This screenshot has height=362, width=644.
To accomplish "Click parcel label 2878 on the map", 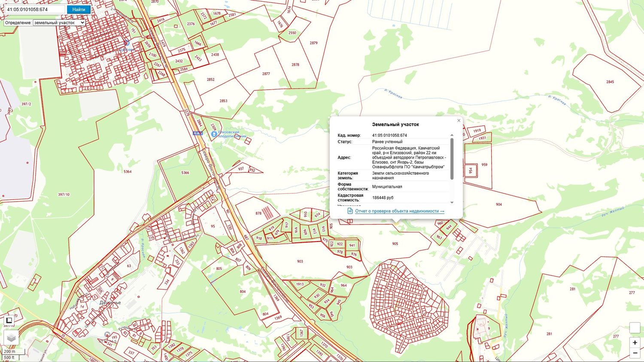I will (295, 64).
